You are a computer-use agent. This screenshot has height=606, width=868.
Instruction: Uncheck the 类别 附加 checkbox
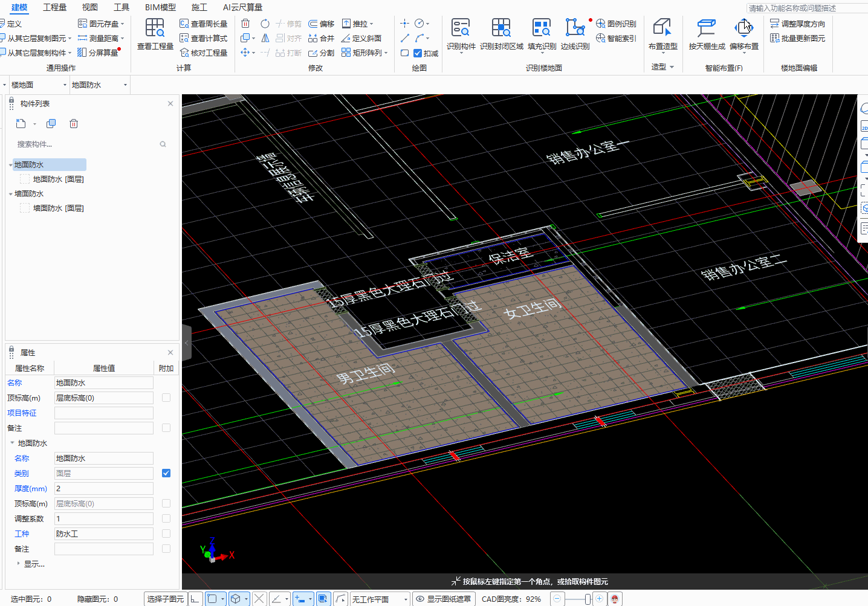click(166, 473)
